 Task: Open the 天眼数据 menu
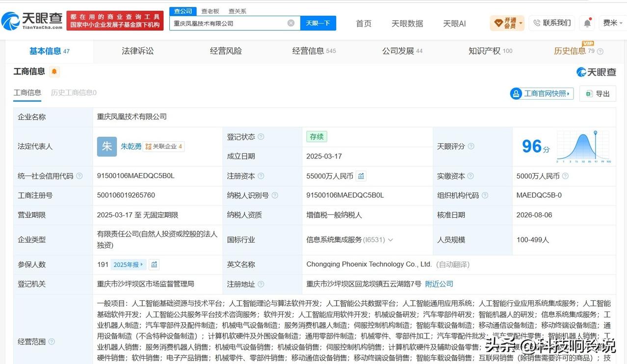tap(407, 23)
